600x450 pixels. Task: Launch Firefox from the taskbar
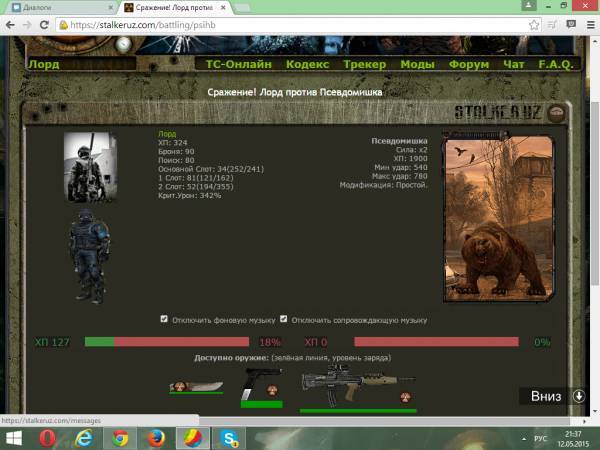pos(153,438)
